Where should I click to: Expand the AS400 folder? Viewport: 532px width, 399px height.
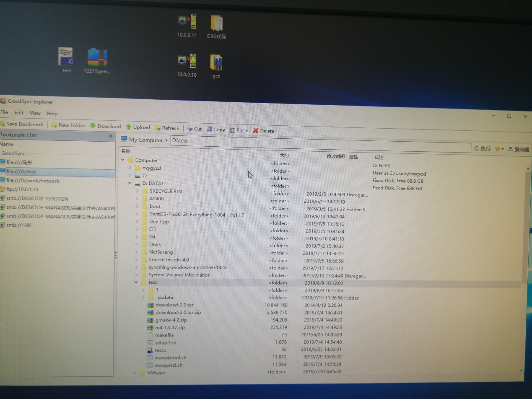(137, 198)
